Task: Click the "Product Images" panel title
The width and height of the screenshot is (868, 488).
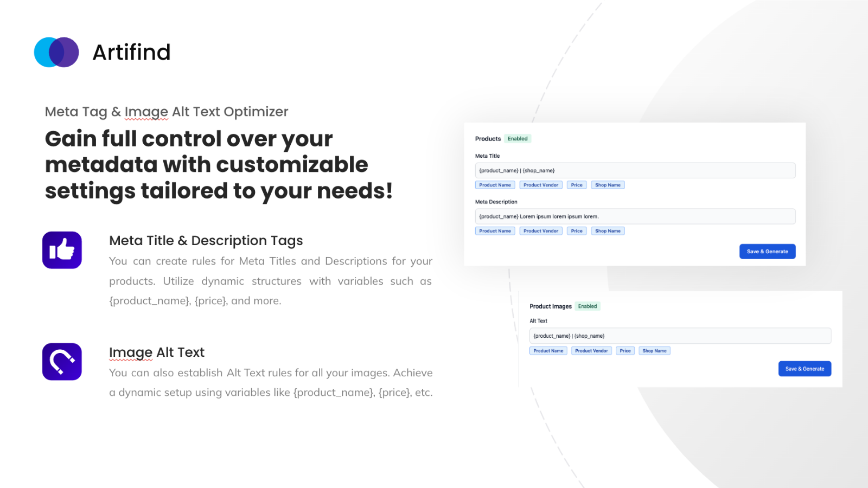Action: 551,306
